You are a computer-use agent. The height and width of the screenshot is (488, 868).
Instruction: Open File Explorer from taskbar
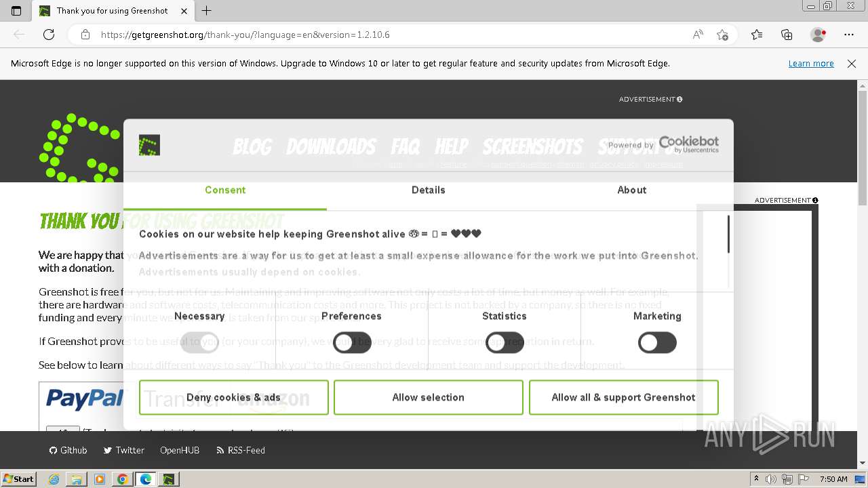click(x=77, y=479)
